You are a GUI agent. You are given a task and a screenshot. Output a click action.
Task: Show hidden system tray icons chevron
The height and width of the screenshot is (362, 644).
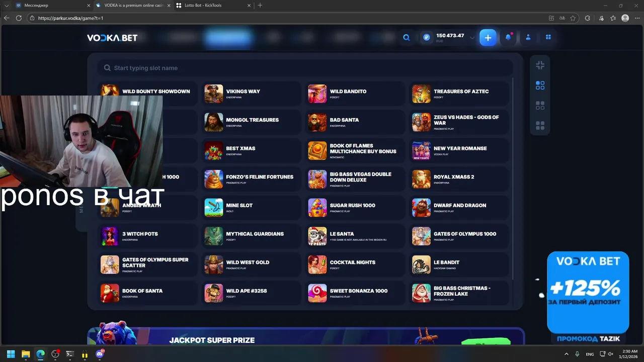click(x=567, y=354)
